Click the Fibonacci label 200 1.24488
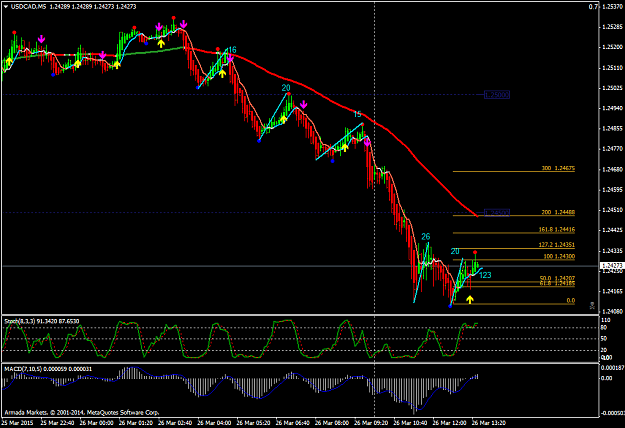The height and width of the screenshot is (428, 625). click(x=558, y=212)
